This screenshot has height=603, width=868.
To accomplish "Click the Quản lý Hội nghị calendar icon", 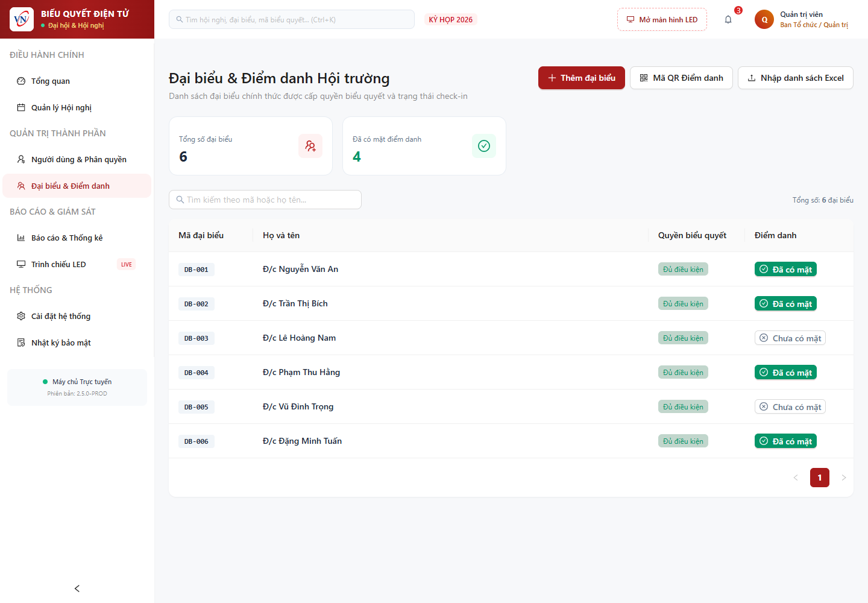I will (x=21, y=107).
